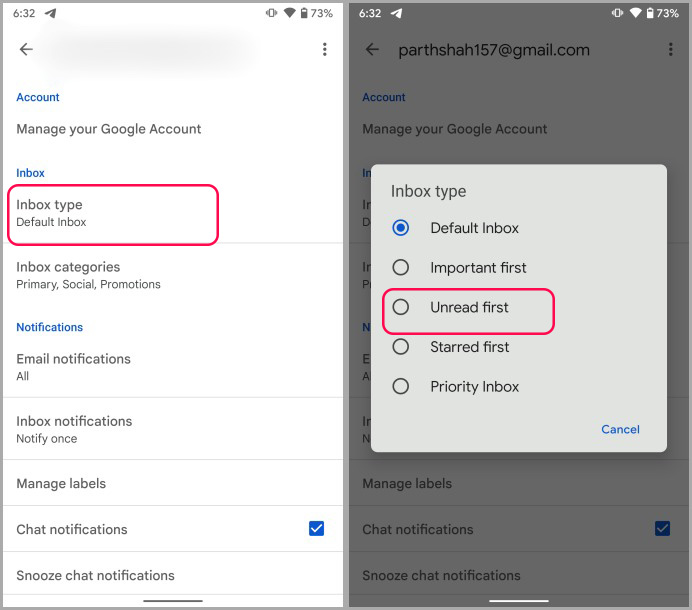Tap the parthshah157@gmail.com title
This screenshot has height=610, width=692.
coord(494,50)
